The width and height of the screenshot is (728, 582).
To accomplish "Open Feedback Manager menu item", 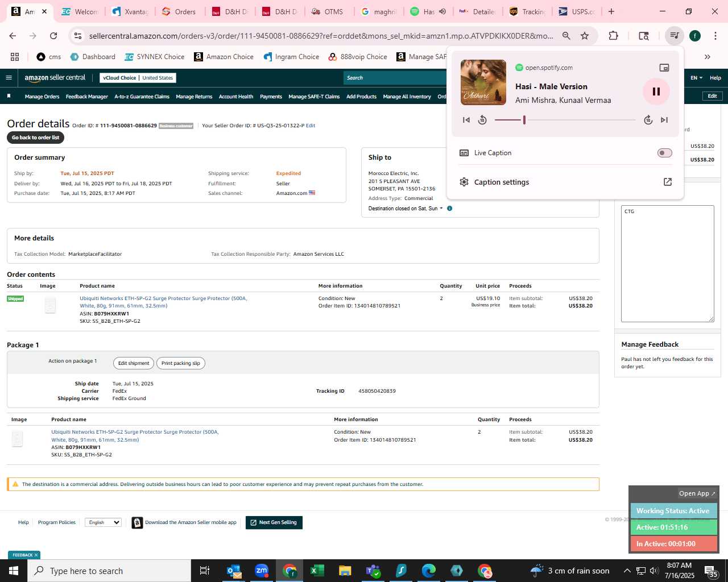I will pyautogui.click(x=86, y=97).
